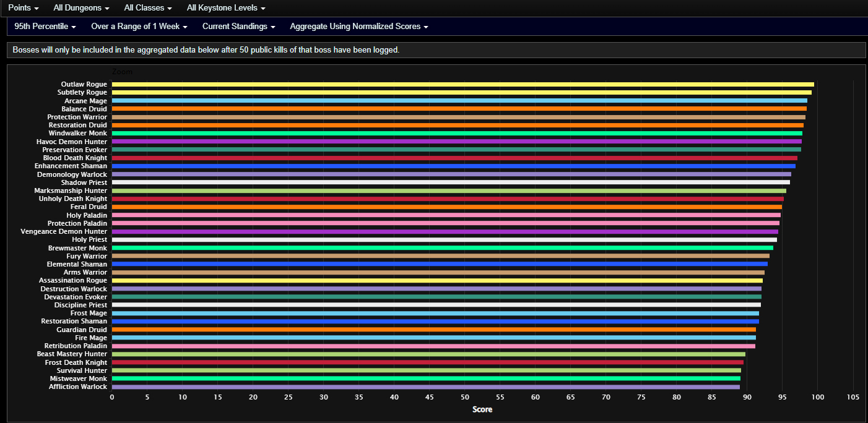
Task: Expand All Keystone Levels filter
Action: point(226,8)
